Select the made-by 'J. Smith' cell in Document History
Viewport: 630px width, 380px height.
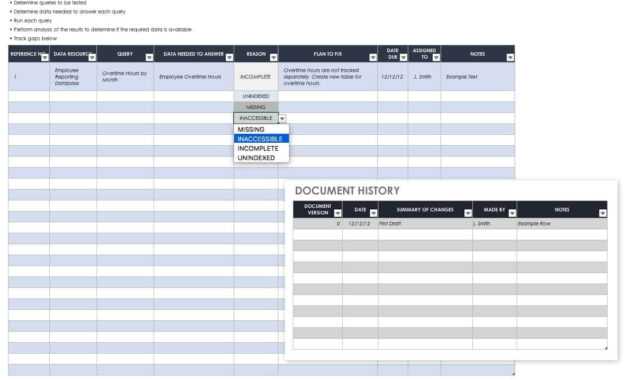(495, 223)
